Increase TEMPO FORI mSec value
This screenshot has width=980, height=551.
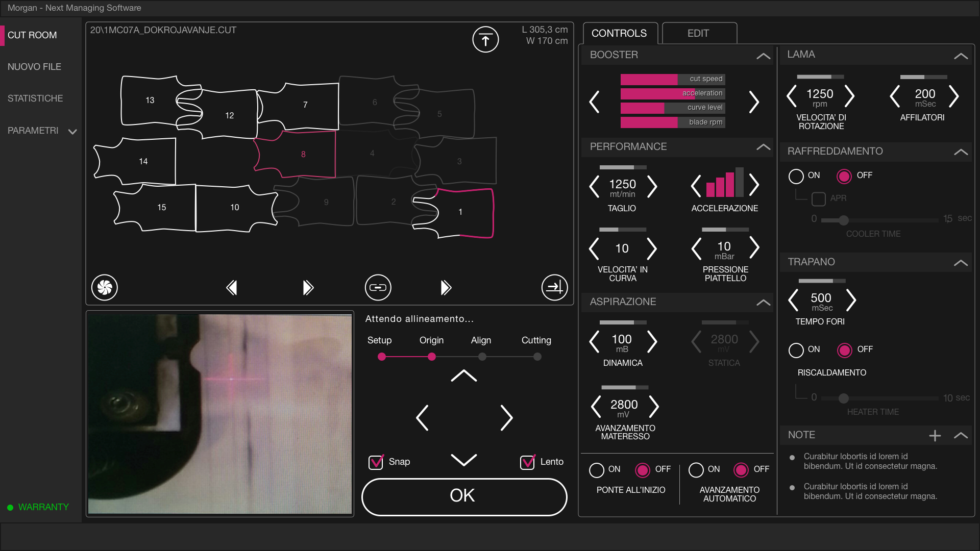pos(850,300)
